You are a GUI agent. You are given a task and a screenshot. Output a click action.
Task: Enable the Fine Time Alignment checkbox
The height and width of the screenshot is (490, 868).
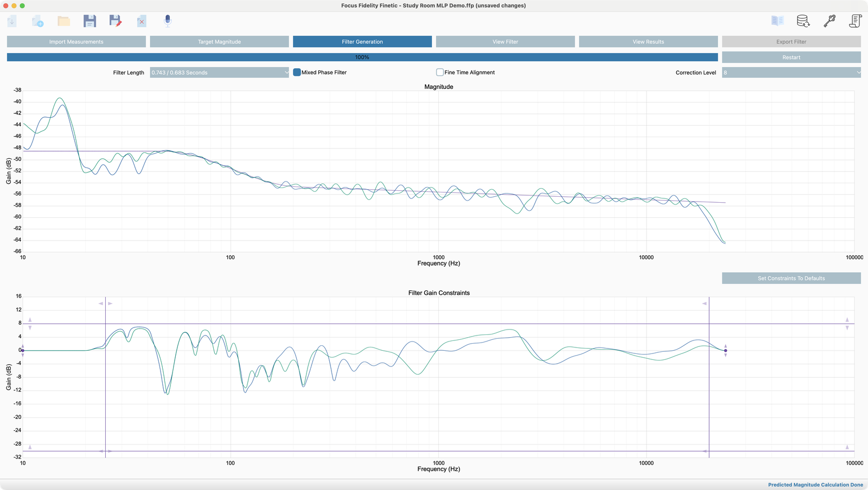pyautogui.click(x=440, y=72)
